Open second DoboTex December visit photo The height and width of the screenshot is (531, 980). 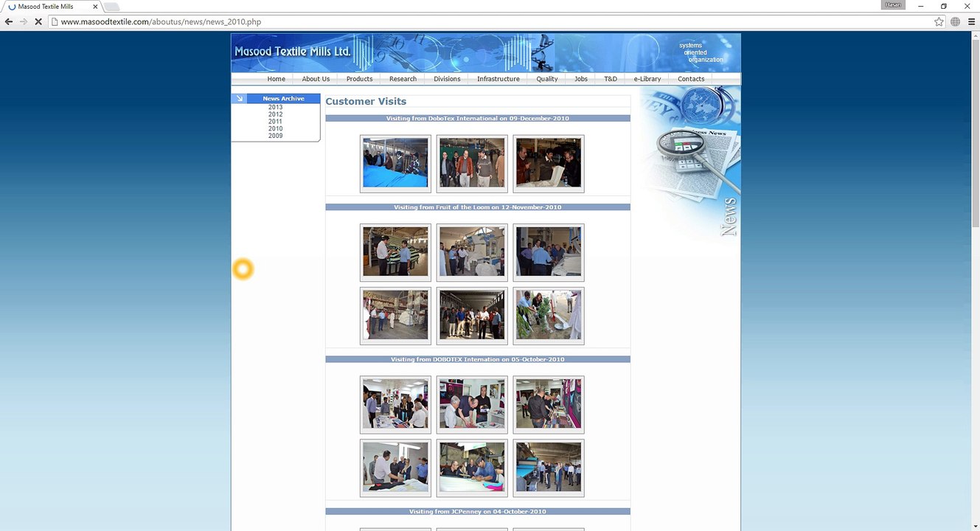(x=472, y=163)
